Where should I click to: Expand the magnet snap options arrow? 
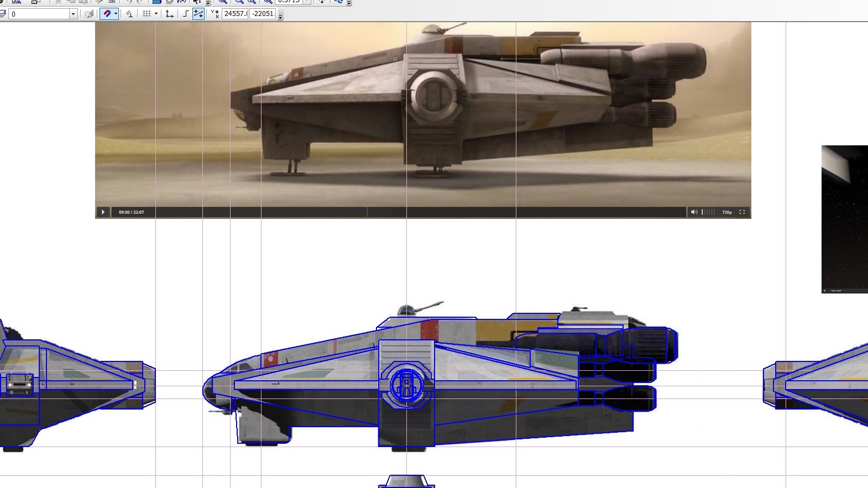(116, 14)
